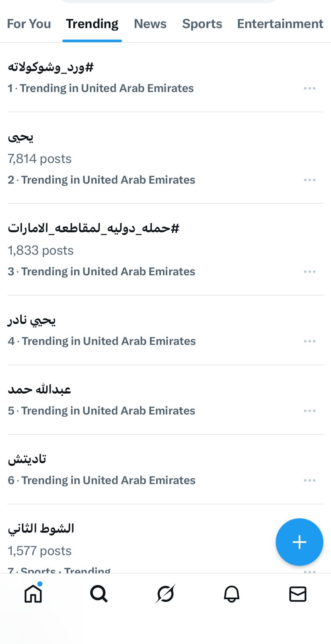Open the الشوط الثاني sports trend
This screenshot has width=331, height=644.
pyautogui.click(x=41, y=528)
